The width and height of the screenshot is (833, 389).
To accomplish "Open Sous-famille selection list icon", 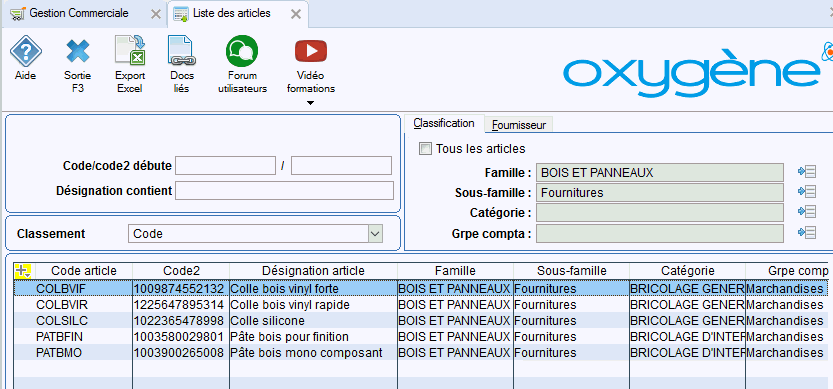I will pos(806,192).
